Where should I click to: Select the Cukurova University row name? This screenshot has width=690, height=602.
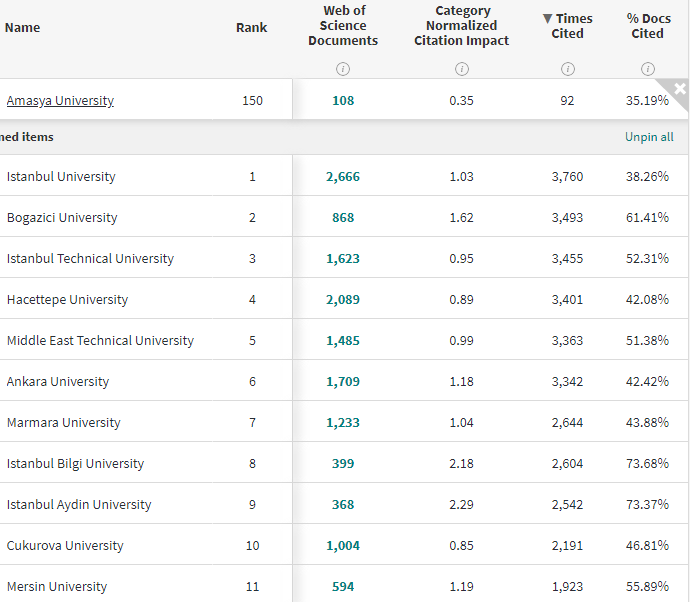(65, 546)
